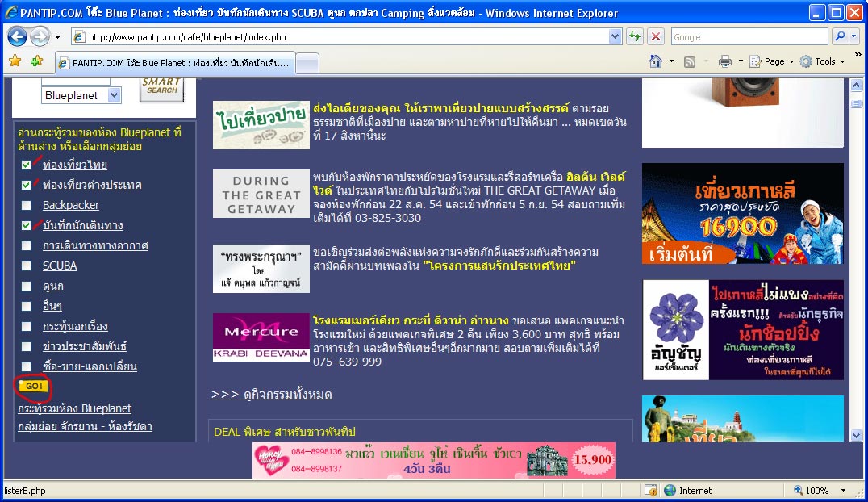
Task: Open the Korea tour 16900 banner
Action: (x=743, y=213)
